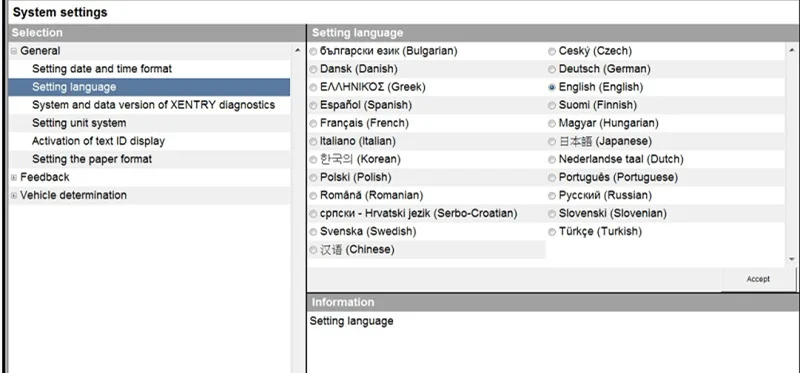Select the General tree label
Image resolution: width=800 pixels, height=373 pixels.
point(40,51)
